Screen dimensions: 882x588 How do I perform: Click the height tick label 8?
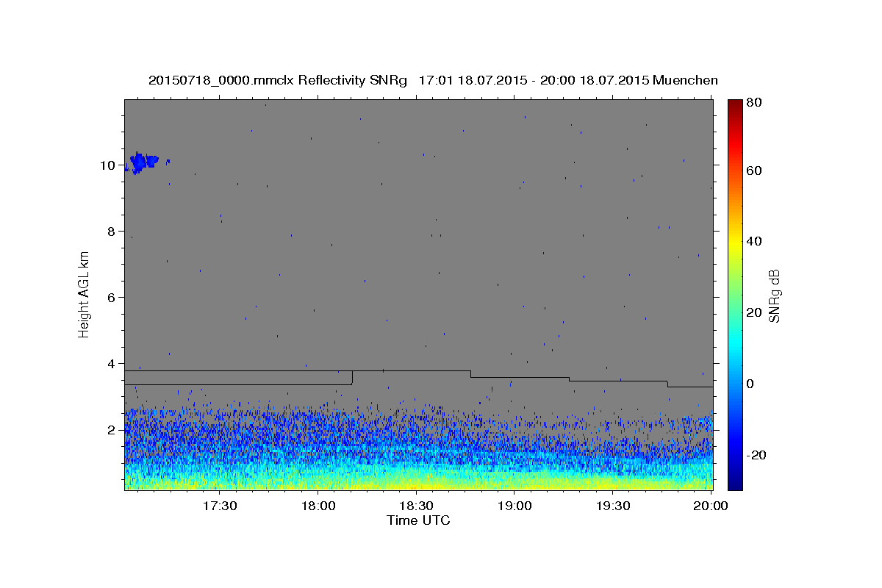112,232
